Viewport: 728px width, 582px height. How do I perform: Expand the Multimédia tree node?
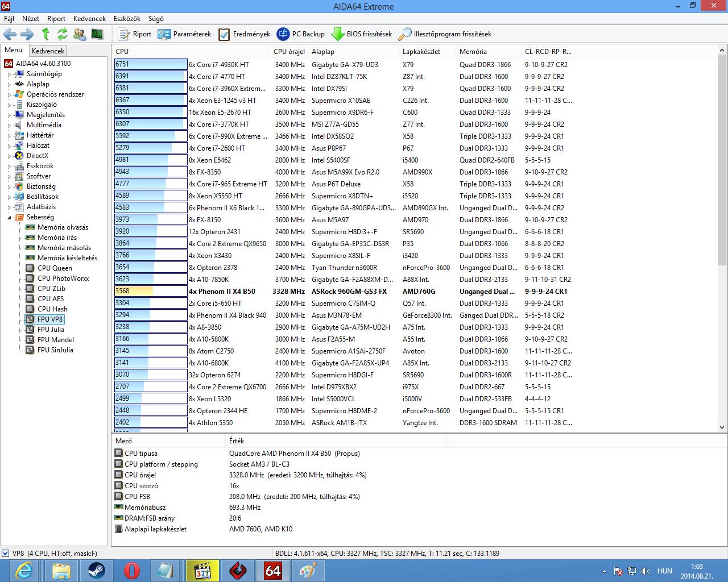click(9, 126)
